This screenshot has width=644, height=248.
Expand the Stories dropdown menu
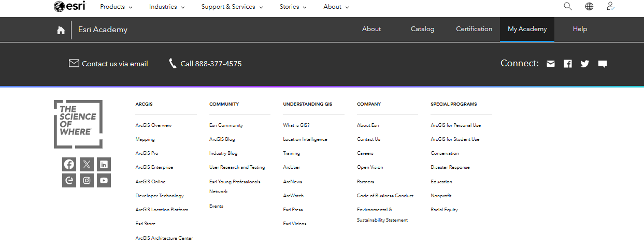(x=293, y=7)
